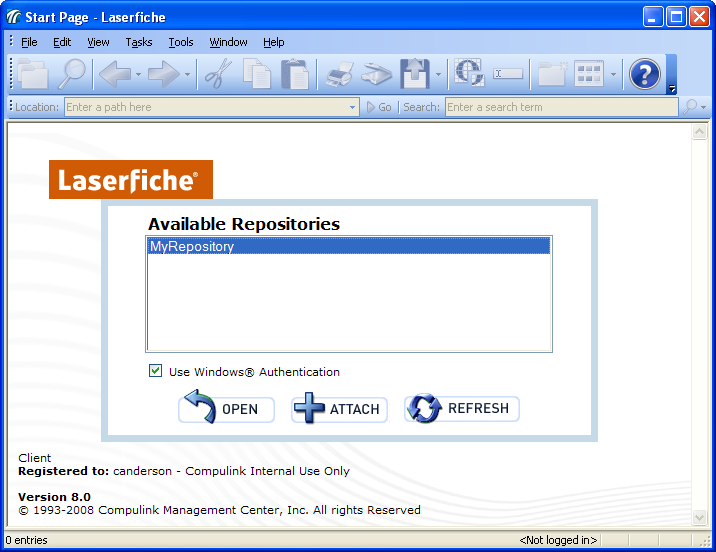Open Help with the question mark icon

point(644,74)
